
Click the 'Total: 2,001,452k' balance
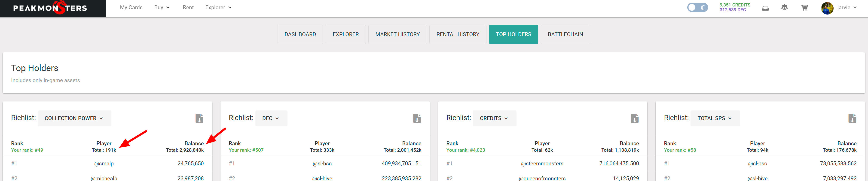402,150
